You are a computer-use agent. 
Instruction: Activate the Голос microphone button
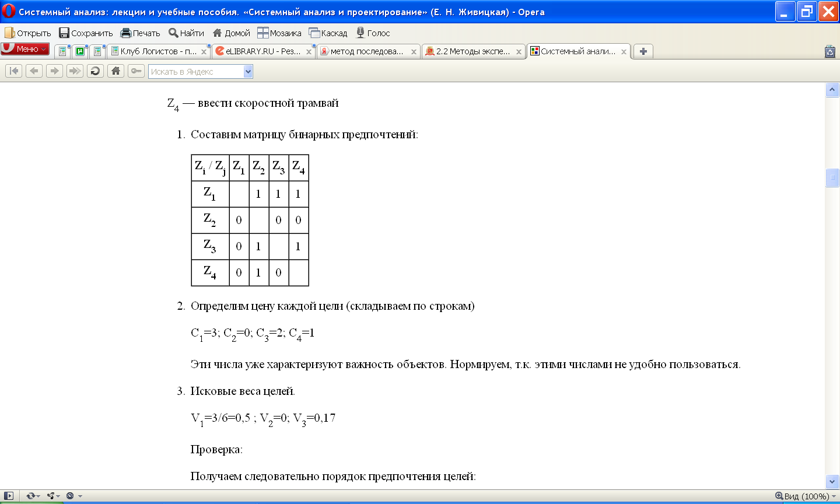tap(373, 33)
